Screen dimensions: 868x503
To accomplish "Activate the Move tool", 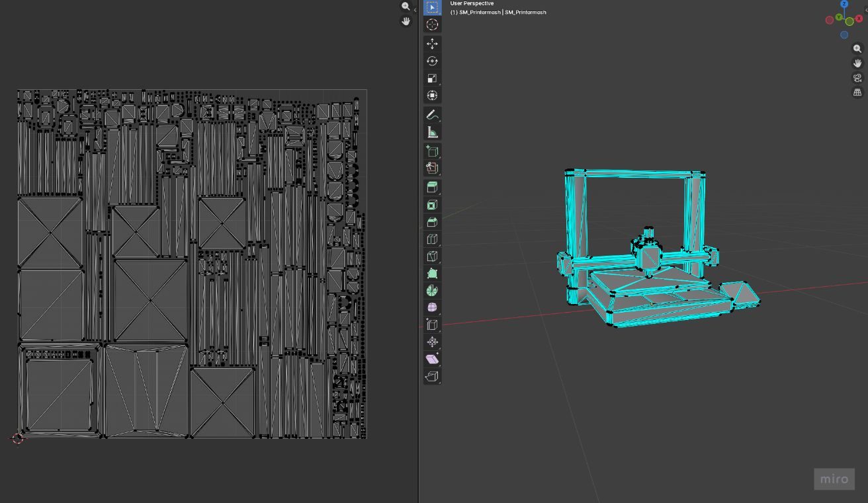I will (x=432, y=44).
